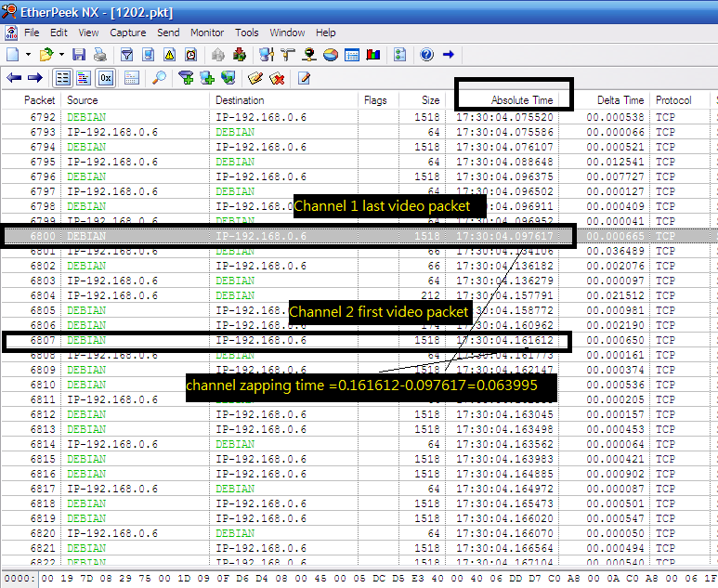Go to next packet with right arrow

tap(35, 78)
